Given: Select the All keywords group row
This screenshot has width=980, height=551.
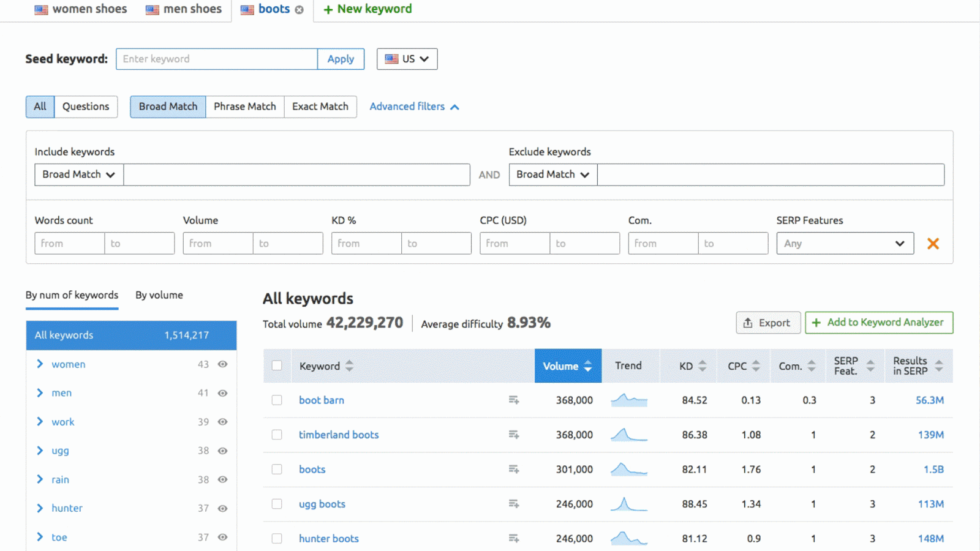Looking at the screenshot, I should point(131,335).
